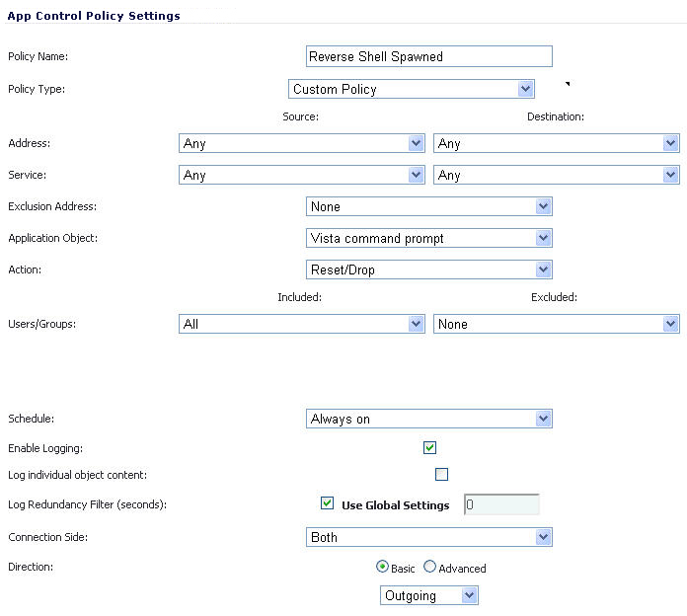The width and height of the screenshot is (687, 616).
Task: Open the Action Reset/Drop dropdown
Action: pos(428,269)
